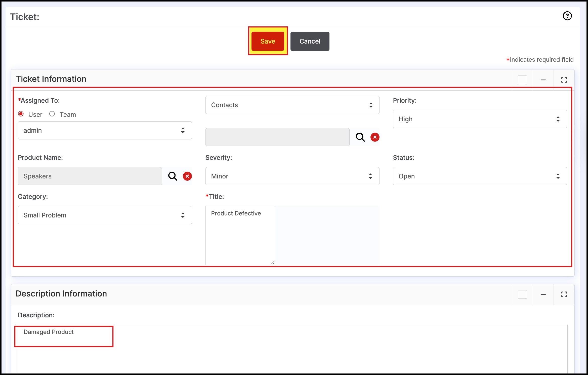Select the Team radio button
The image size is (588, 375).
52,114
